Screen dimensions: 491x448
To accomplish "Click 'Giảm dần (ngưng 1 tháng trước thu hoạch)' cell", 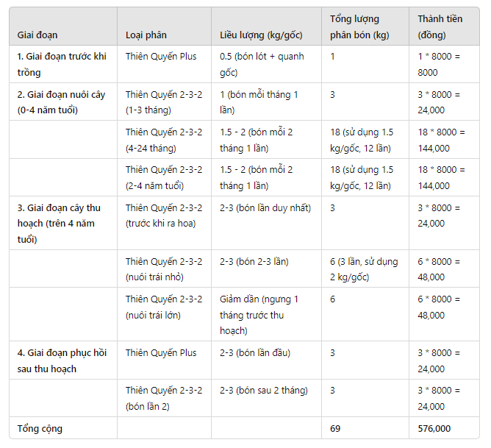I will 266,315.
